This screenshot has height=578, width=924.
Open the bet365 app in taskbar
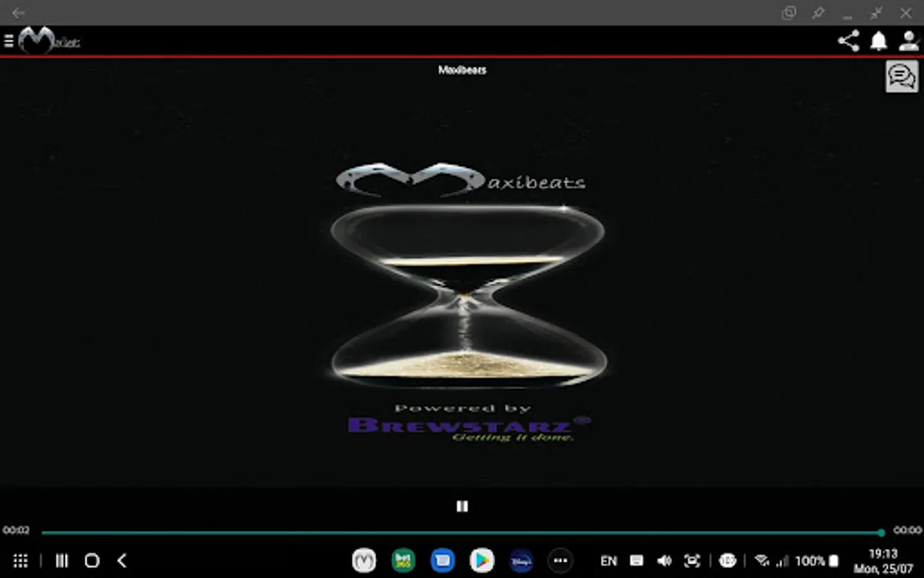(x=403, y=561)
